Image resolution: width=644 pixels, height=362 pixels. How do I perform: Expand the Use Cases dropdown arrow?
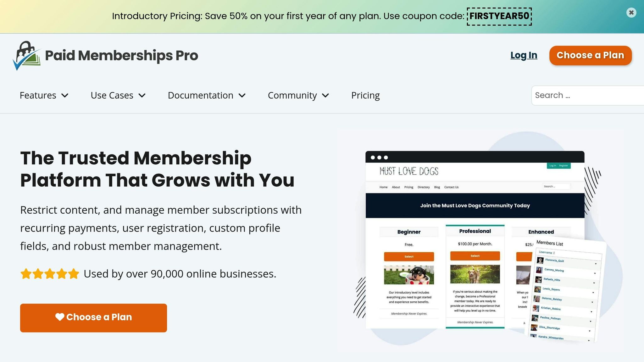pos(142,96)
